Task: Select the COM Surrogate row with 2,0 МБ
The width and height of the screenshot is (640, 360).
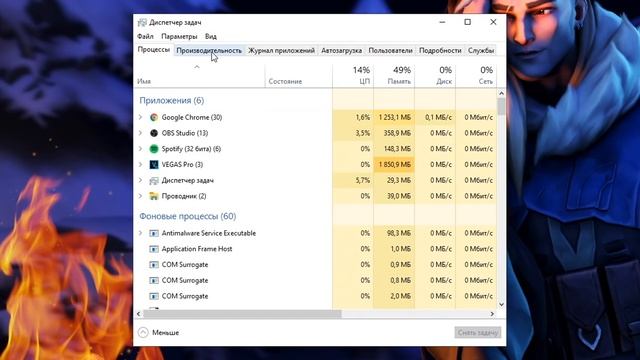Action: pyautogui.click(x=316, y=296)
